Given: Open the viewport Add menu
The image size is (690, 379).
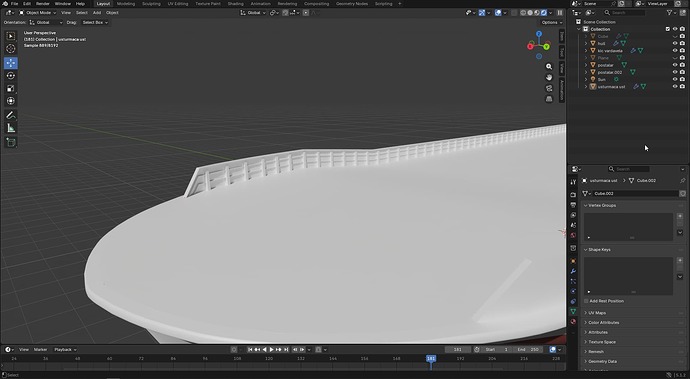Looking at the screenshot, I should (97, 13).
